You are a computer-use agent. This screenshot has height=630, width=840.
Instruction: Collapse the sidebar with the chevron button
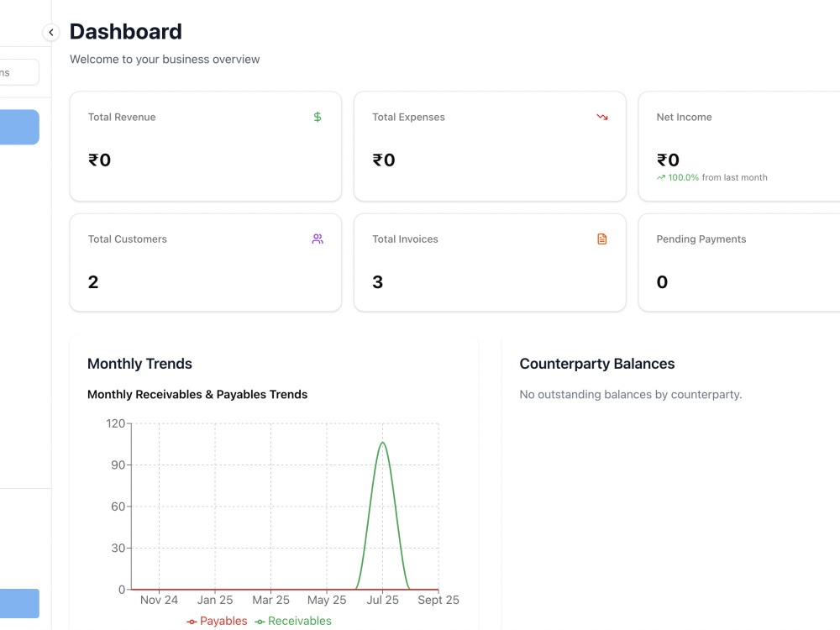51,33
